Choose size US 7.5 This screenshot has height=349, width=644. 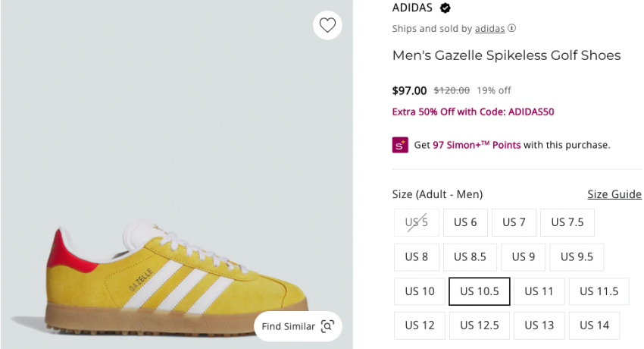567,222
